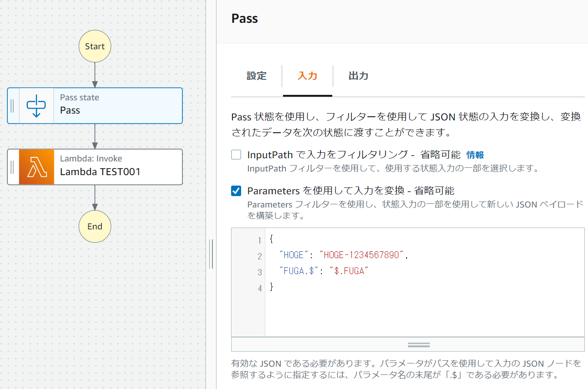588x389 pixels.
Task: Click the End node circle
Action: pyautogui.click(x=94, y=226)
